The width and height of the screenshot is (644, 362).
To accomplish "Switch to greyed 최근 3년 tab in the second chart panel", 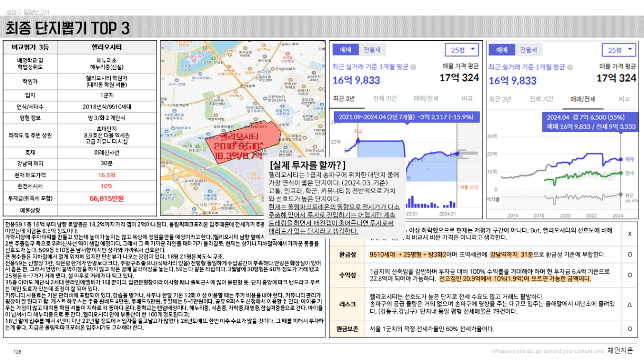I will [x=500, y=99].
